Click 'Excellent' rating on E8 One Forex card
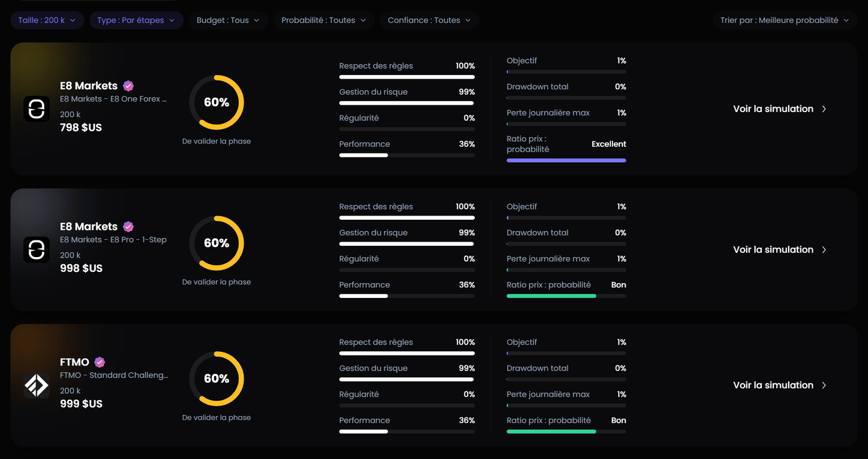Viewport: 868px width, 459px height. click(609, 144)
